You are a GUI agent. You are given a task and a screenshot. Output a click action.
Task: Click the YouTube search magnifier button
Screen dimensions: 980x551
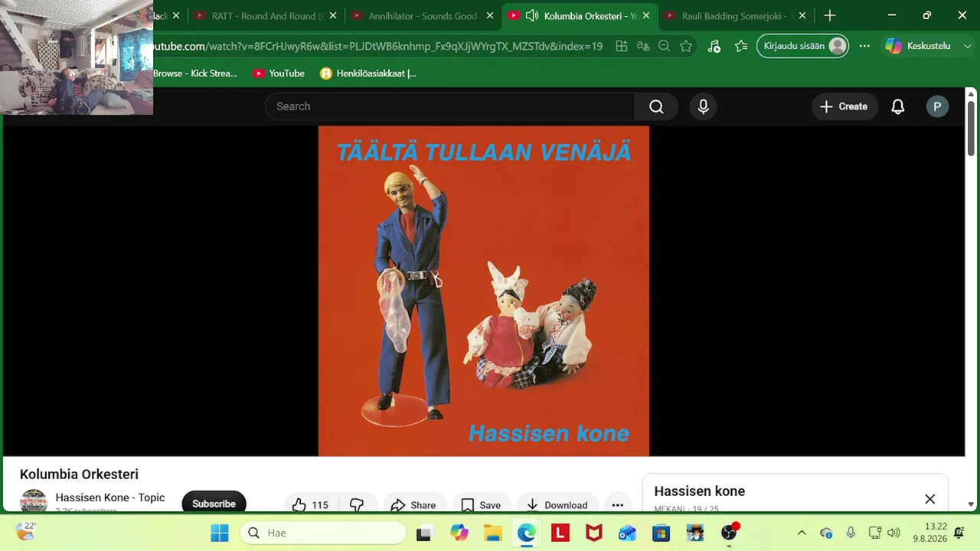coord(656,106)
